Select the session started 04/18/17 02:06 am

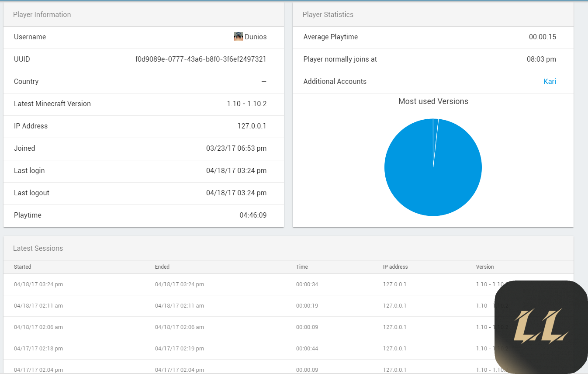[38, 327]
